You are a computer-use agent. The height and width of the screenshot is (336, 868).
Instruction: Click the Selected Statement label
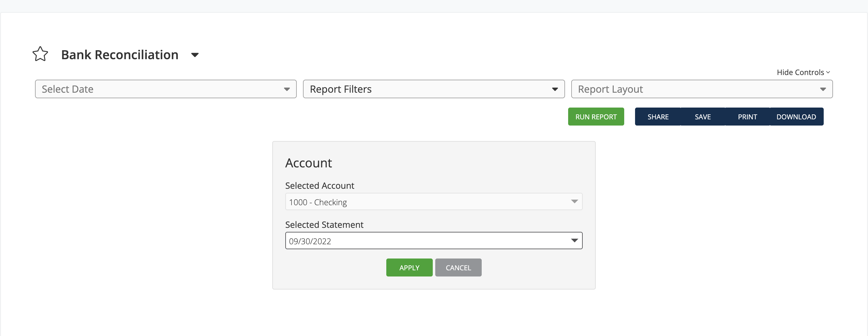[324, 224]
